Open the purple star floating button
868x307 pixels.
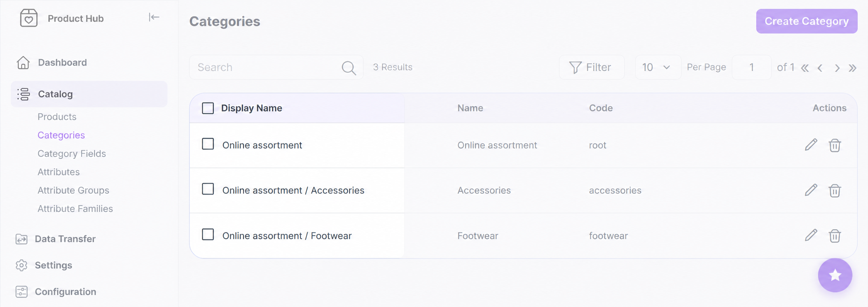pos(835,275)
